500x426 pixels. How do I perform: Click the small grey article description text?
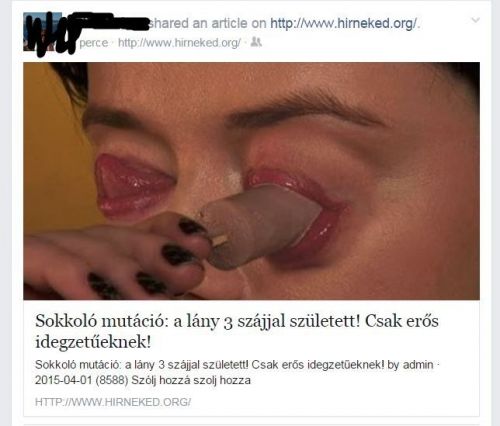click(236, 372)
